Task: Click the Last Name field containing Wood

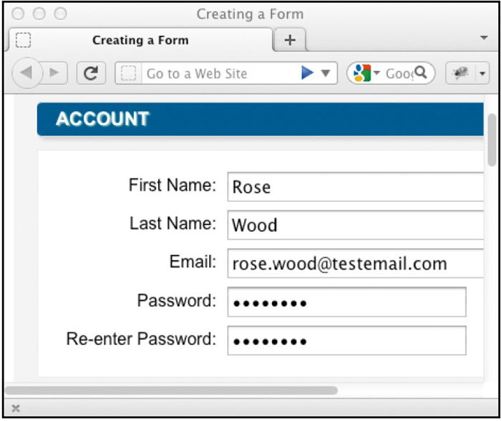Action: (x=355, y=225)
